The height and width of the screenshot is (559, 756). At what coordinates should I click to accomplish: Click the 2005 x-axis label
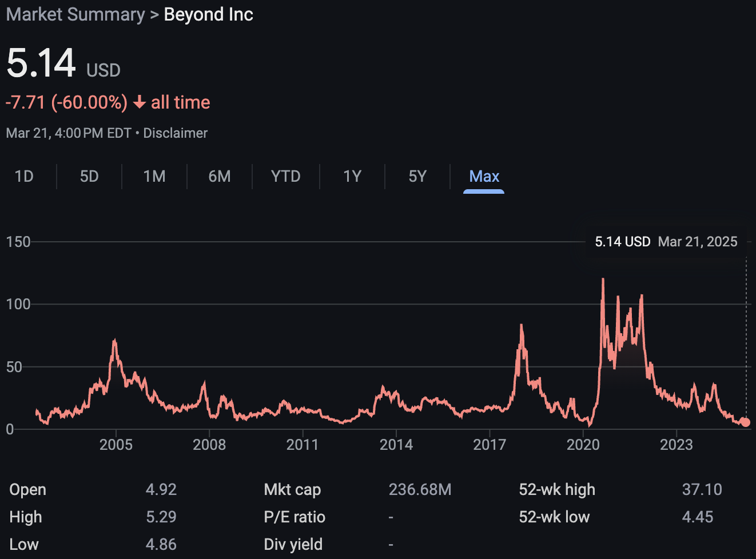[116, 445]
